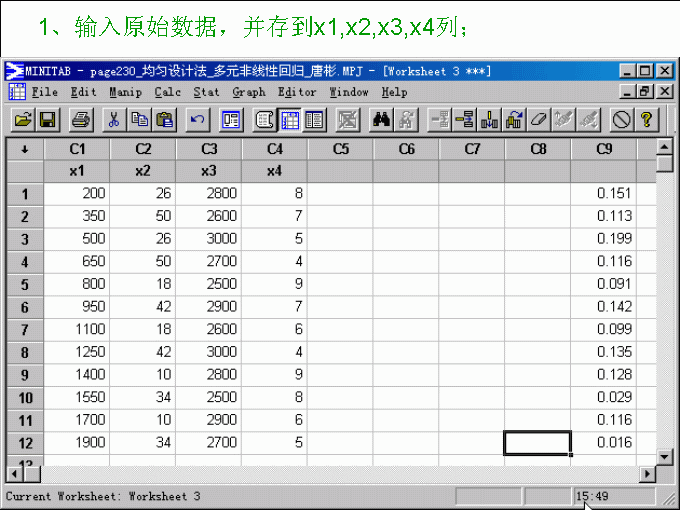Image resolution: width=680 pixels, height=510 pixels.
Task: Select row 5 header
Action: pyautogui.click(x=24, y=282)
